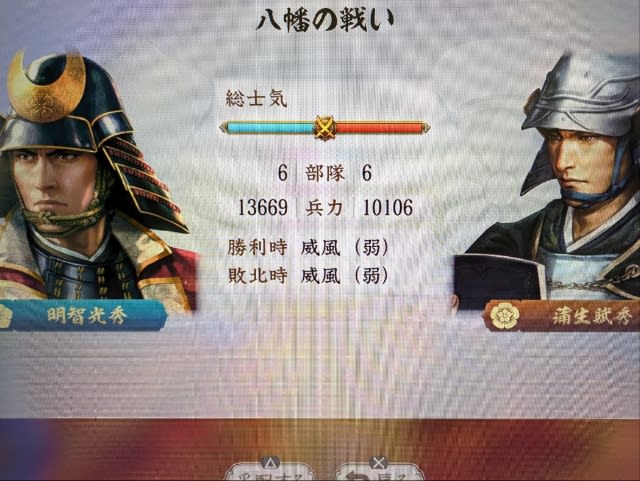Click the 八幡の戦い battle title
This screenshot has width=640, height=481.
coord(325,19)
